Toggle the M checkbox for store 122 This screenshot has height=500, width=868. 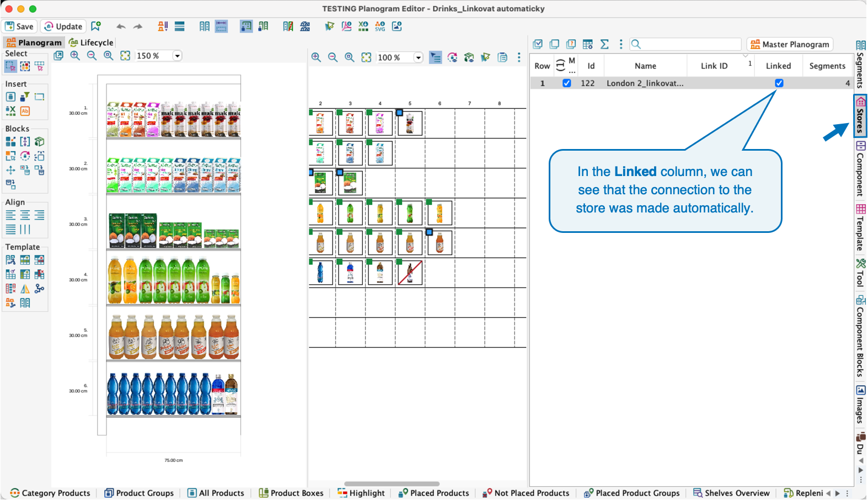tap(566, 83)
